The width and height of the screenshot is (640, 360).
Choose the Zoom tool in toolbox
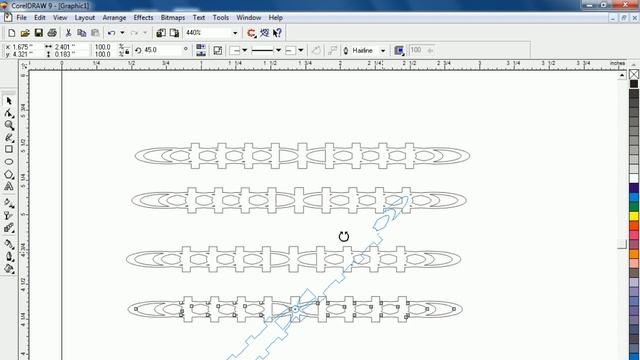click(9, 125)
